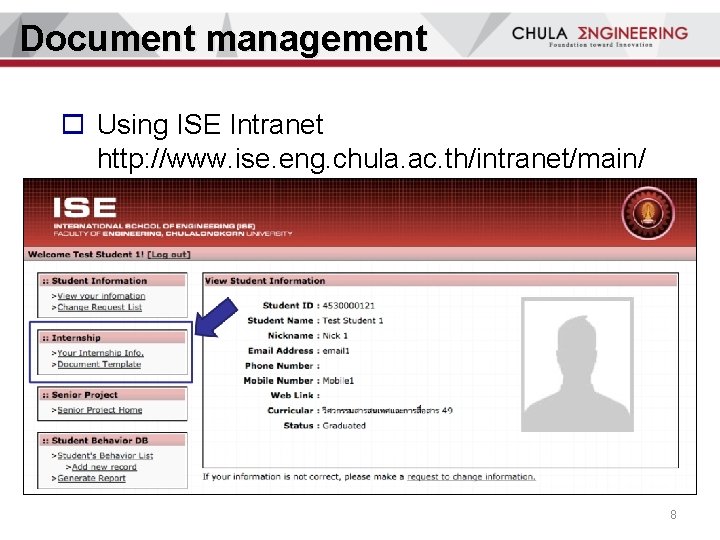The width and height of the screenshot is (720, 540).
Task: Click the View Student Information heading
Action: 265,281
